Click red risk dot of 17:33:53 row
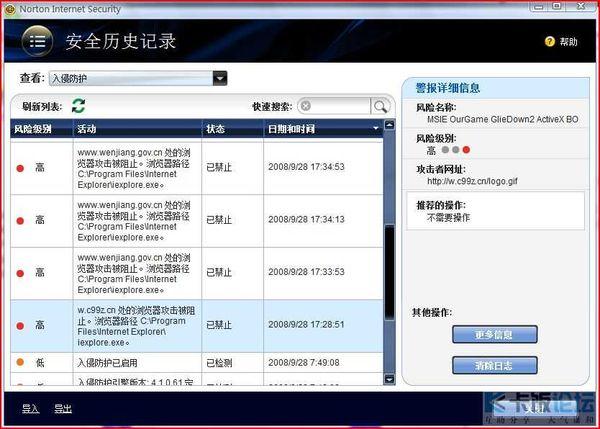Image resolution: width=600 pixels, height=429 pixels. [20, 273]
